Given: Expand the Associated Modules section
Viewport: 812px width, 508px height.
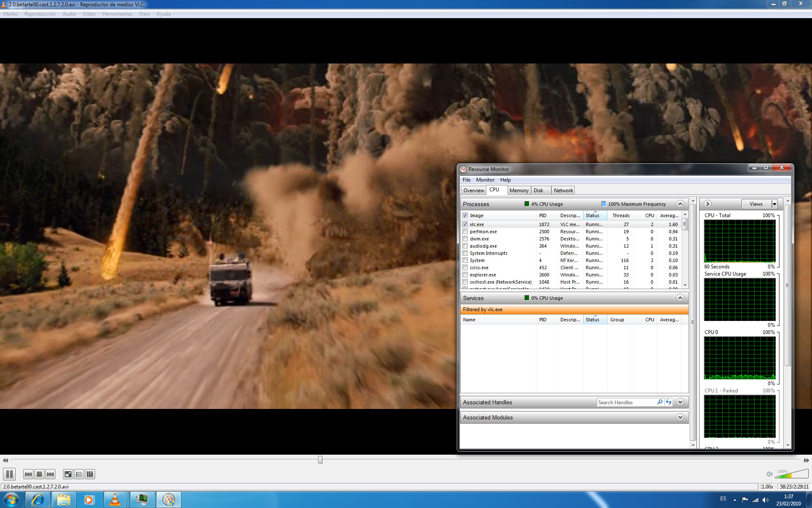Looking at the screenshot, I should (680, 417).
